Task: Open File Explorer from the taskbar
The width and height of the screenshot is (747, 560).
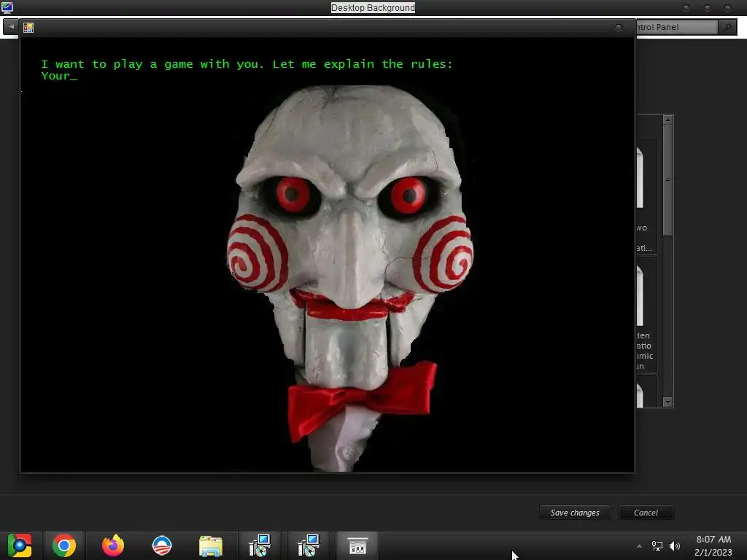Action: pyautogui.click(x=211, y=546)
